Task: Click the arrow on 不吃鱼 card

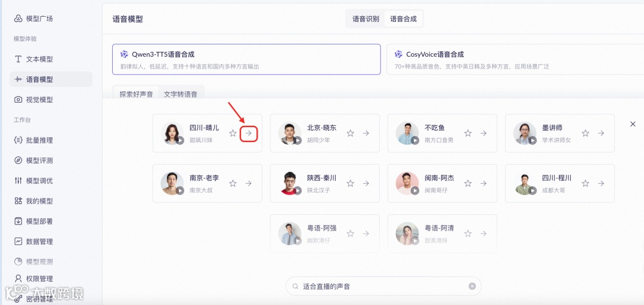Action: coord(484,133)
